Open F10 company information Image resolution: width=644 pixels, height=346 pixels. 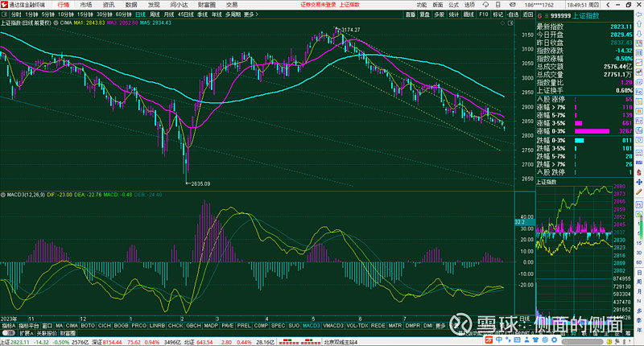(483, 14)
